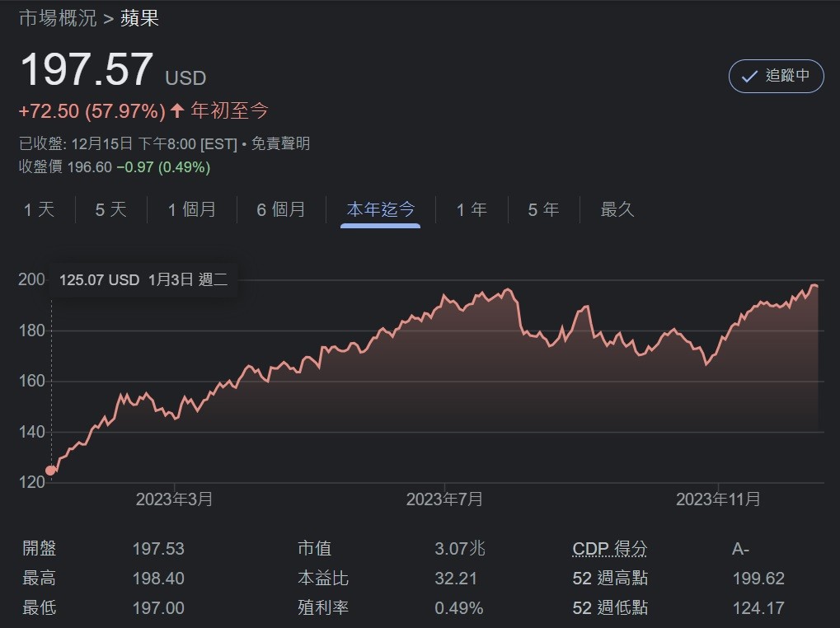Click the 蘋果 breadcrumb label

click(x=139, y=19)
